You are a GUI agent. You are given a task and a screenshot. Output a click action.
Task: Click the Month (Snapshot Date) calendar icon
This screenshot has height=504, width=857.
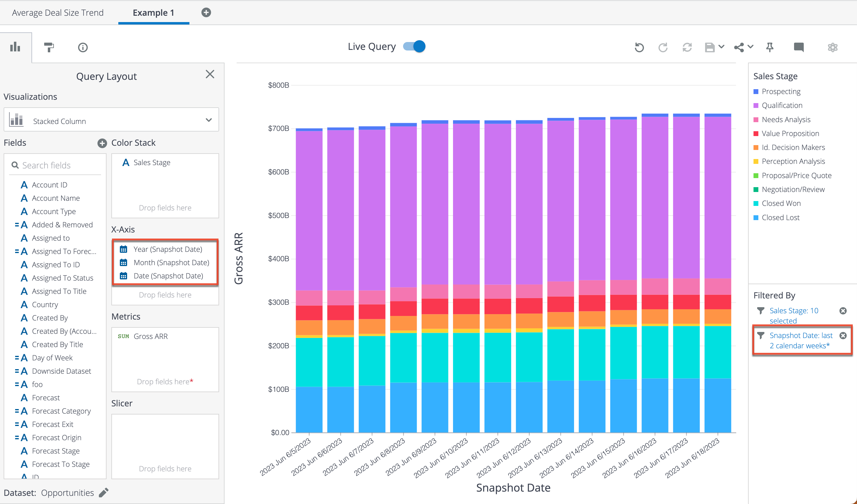(123, 262)
